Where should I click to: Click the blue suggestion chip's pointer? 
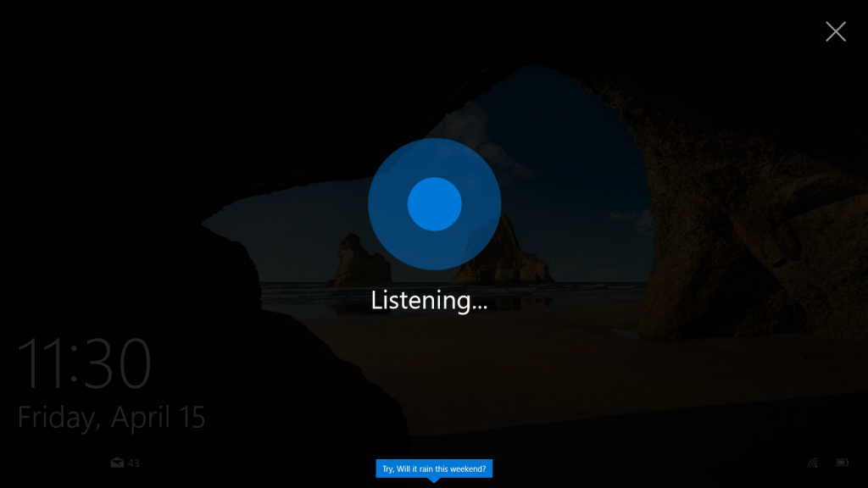pyautogui.click(x=435, y=479)
